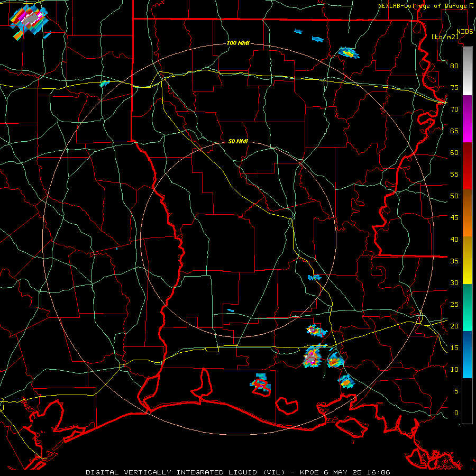The image size is (476, 476).
Task: Click the scale value "0"
Action: (456, 413)
